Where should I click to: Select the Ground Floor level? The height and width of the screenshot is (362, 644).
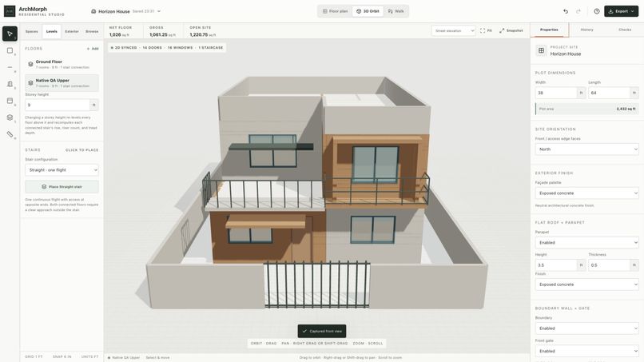(62, 64)
